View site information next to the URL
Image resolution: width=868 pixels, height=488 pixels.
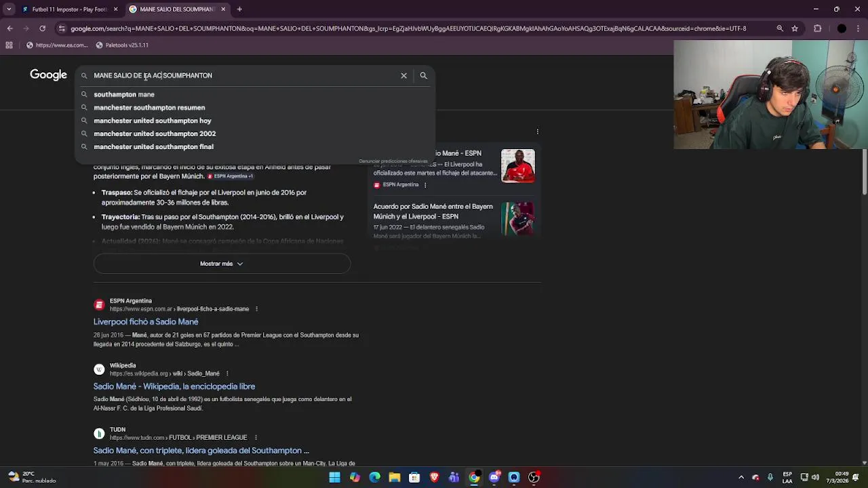[x=62, y=28]
